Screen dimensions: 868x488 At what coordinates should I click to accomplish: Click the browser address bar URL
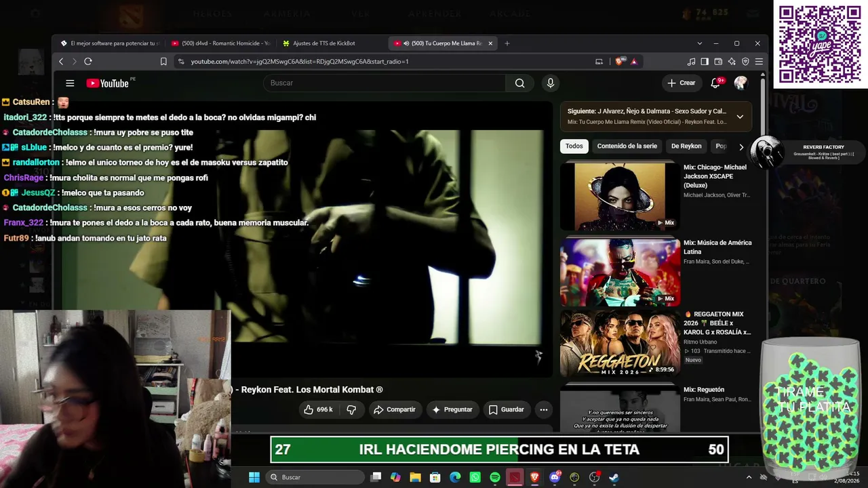point(300,62)
